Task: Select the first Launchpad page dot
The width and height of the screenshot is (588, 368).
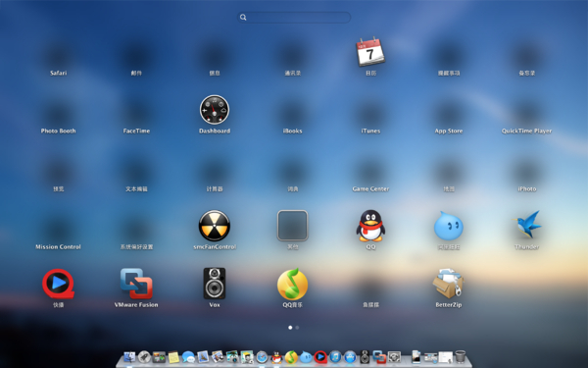Action: 290,328
